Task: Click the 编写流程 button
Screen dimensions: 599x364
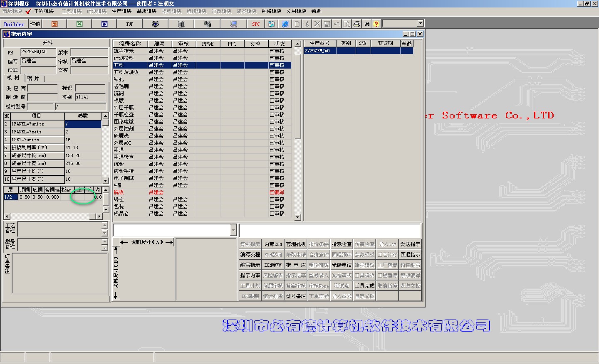Action: coord(250,255)
